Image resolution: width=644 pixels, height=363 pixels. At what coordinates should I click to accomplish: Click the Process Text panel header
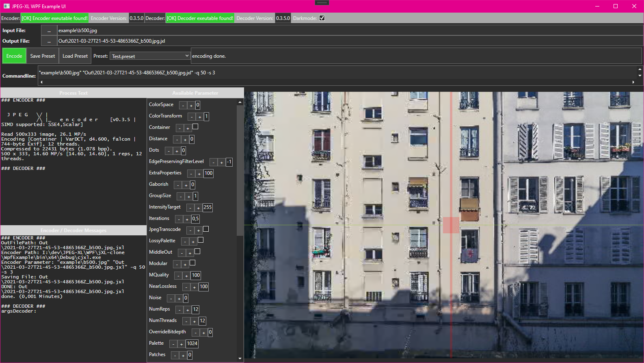73,93
